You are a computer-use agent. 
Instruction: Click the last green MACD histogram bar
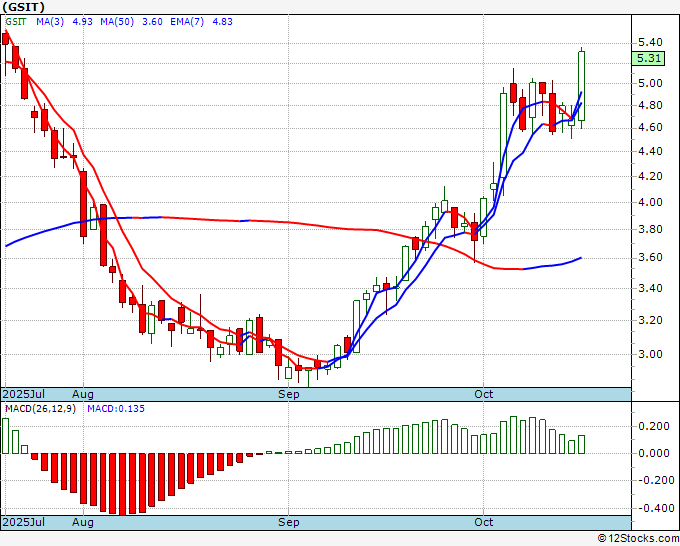(581, 445)
